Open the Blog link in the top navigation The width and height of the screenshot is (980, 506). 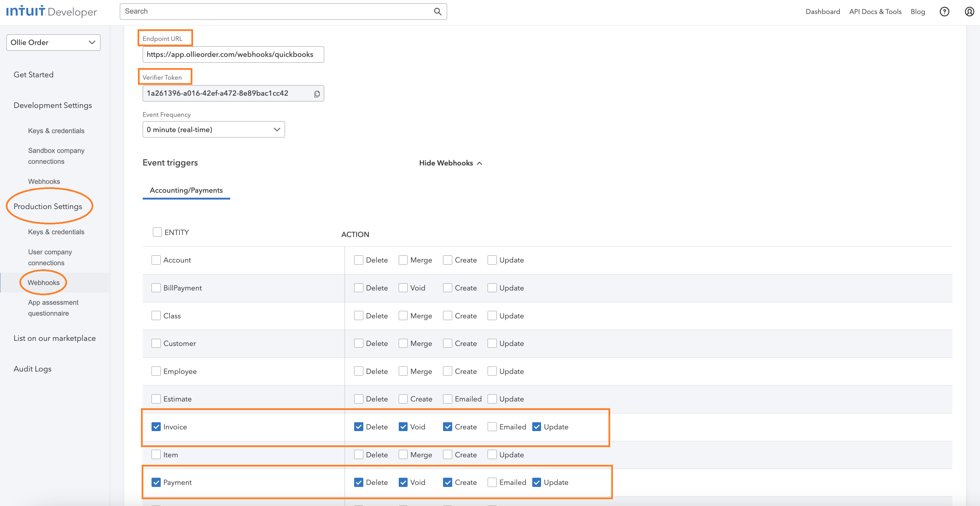[x=918, y=12]
